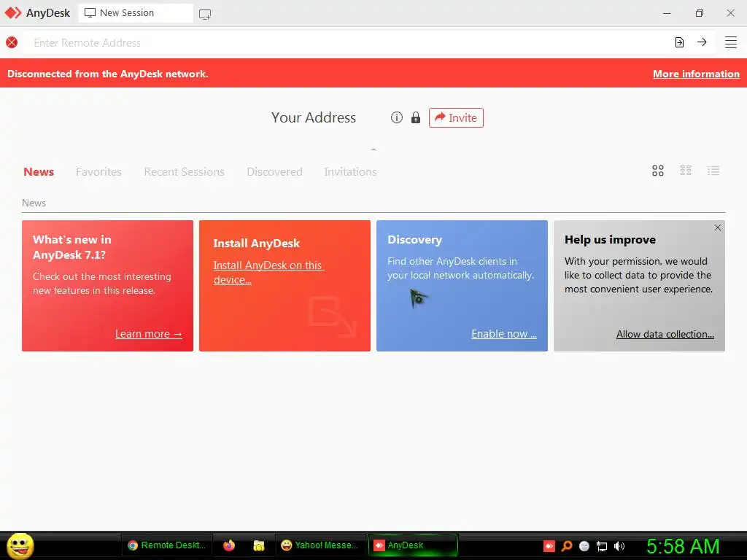Click Enable now link on Discovery card

504,334
